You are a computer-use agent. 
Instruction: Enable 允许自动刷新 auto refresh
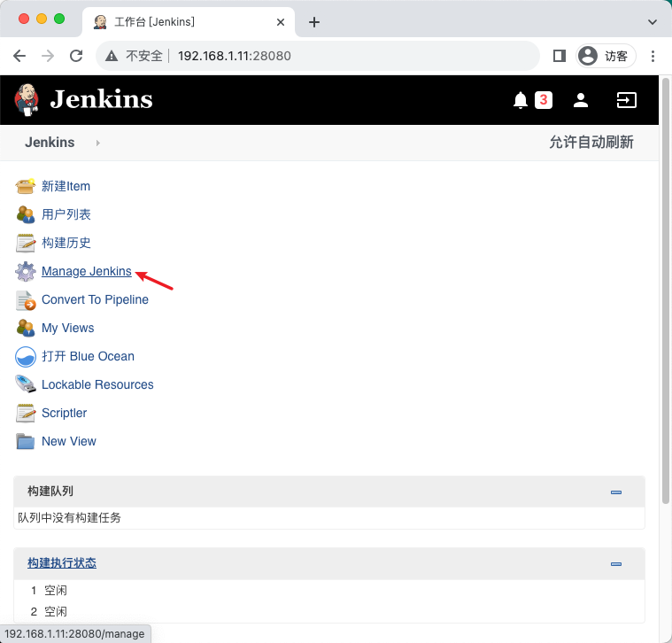(591, 143)
